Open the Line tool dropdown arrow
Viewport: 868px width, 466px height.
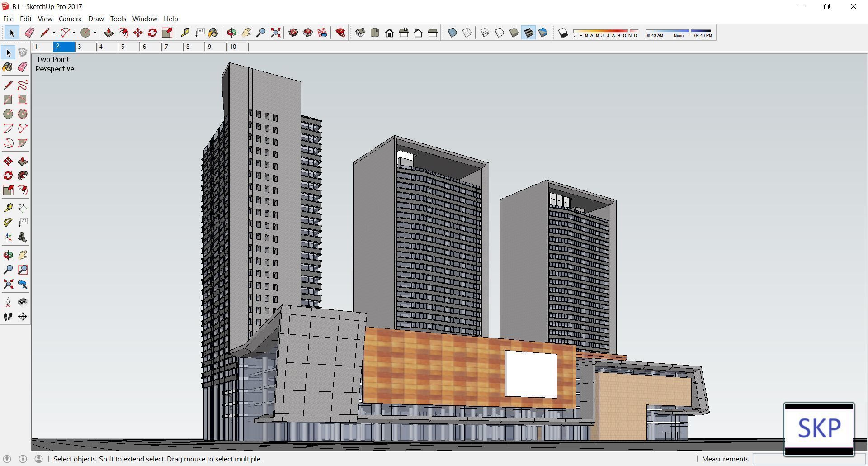(x=53, y=32)
